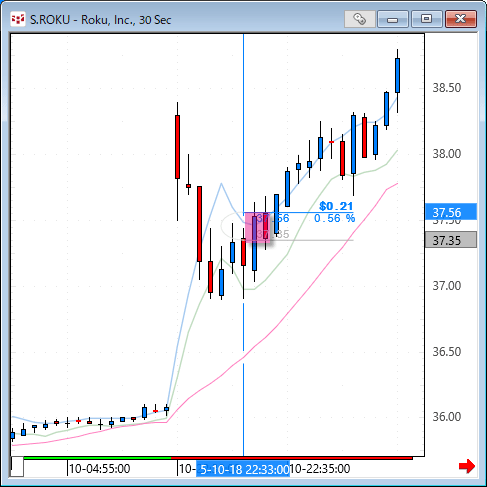Image resolution: width=487 pixels, height=487 pixels.
Task: Click the 36.00 price axis label
Action: click(447, 417)
